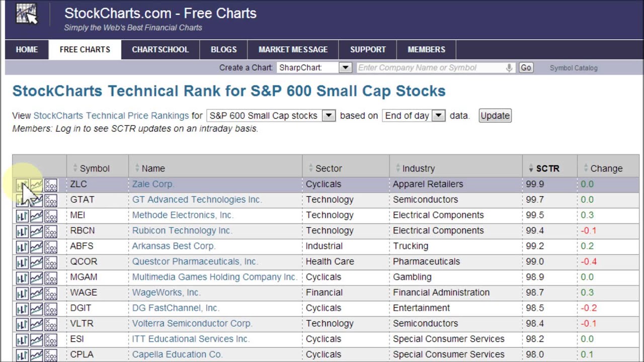The height and width of the screenshot is (362, 644).
Task: Open the Arkansas Best Corp. link
Action: (174, 246)
